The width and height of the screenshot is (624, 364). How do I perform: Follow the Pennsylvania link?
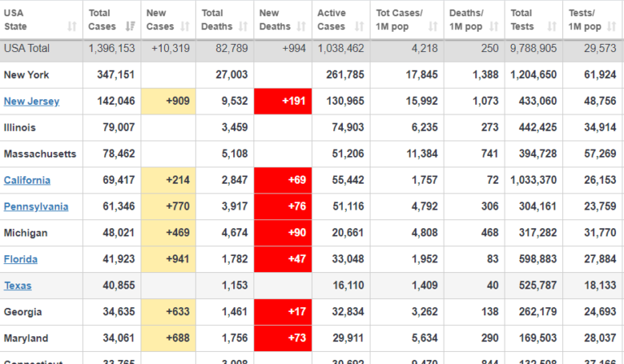36,206
